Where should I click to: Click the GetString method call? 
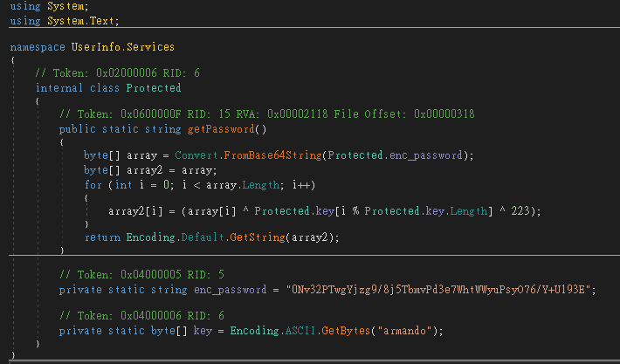point(258,237)
